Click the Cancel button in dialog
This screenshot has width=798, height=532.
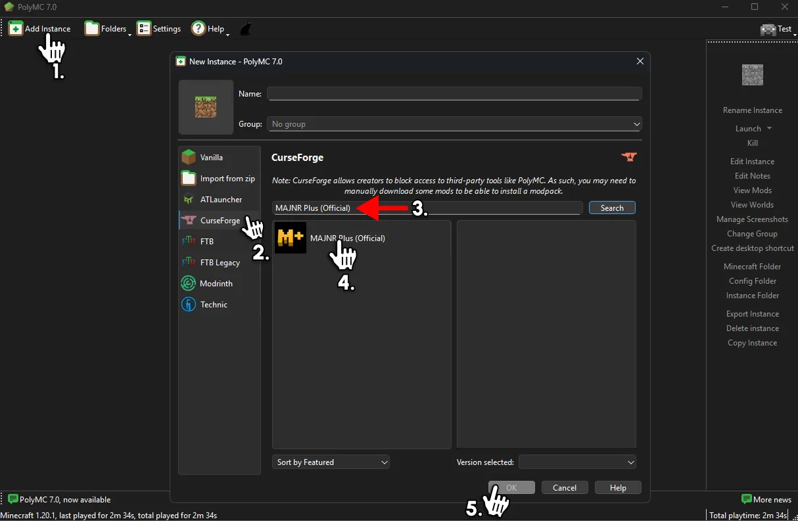coord(565,487)
